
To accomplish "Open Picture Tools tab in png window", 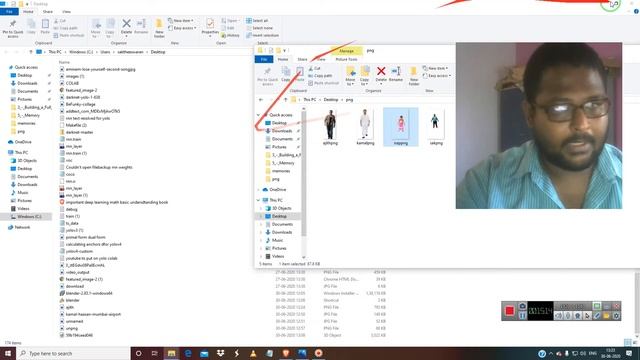I will point(347,59).
